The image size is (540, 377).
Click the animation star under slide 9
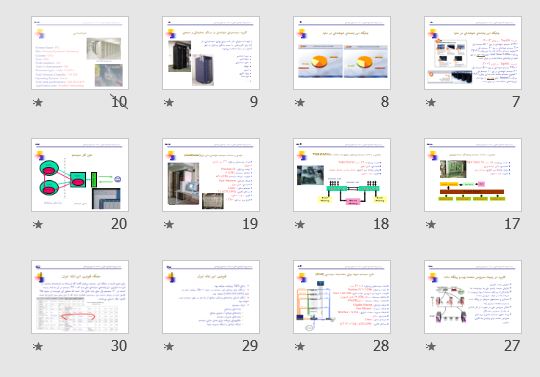pos(169,102)
